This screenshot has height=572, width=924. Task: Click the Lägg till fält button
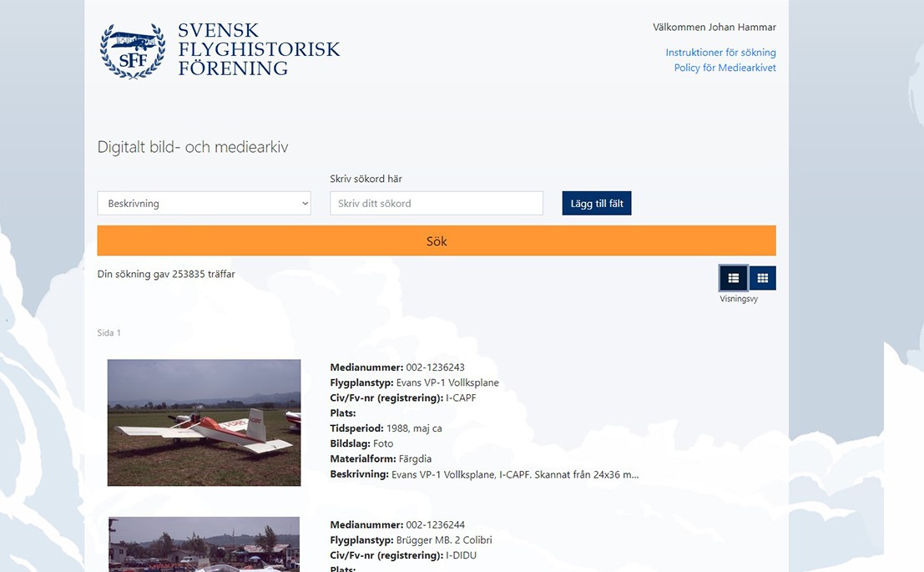[x=596, y=204]
